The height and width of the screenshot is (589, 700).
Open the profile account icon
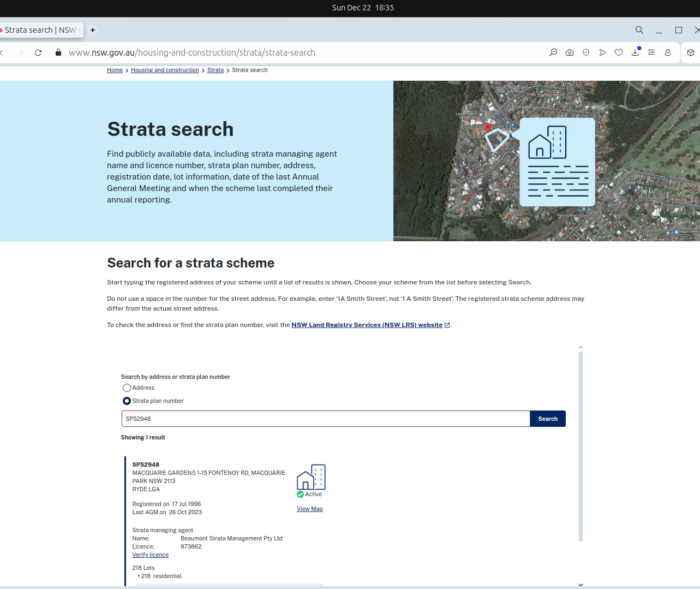(x=668, y=52)
